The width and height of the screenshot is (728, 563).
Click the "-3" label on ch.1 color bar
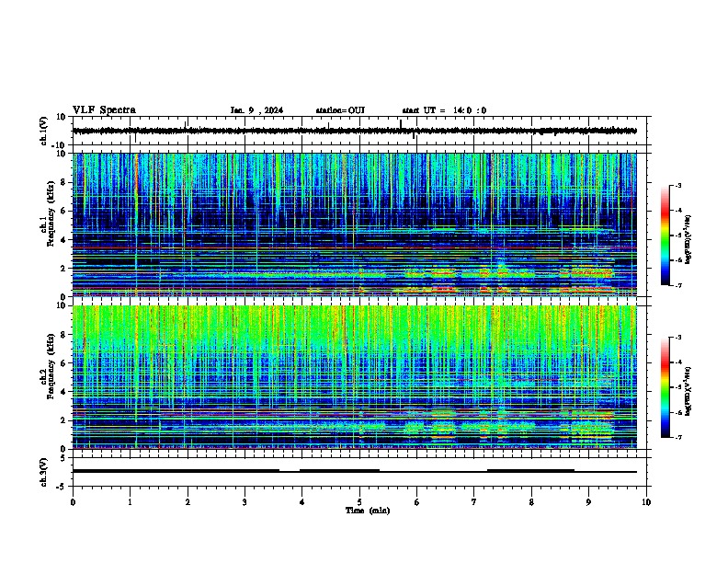[x=678, y=185]
